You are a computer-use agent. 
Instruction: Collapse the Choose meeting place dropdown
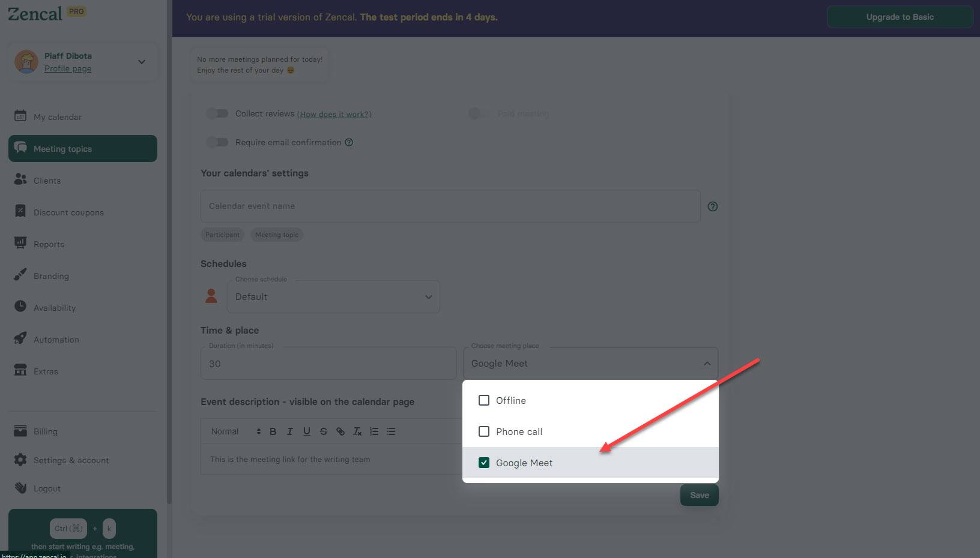pyautogui.click(x=706, y=363)
